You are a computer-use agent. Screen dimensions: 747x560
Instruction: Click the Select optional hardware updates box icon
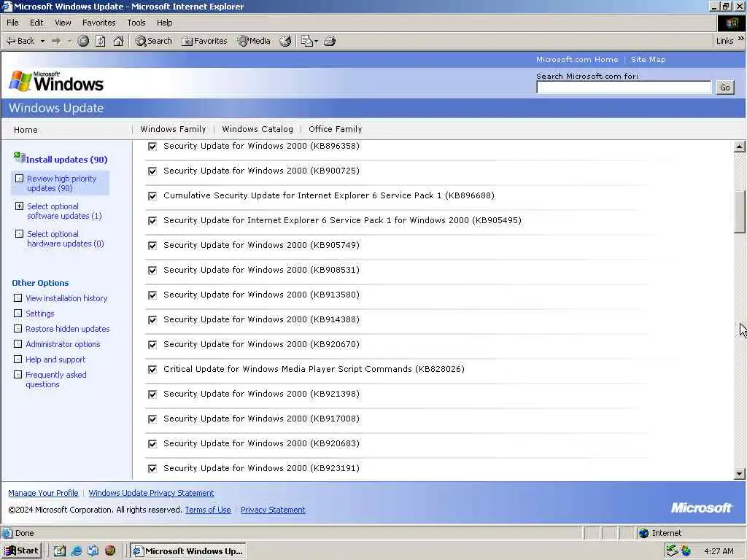[19, 234]
